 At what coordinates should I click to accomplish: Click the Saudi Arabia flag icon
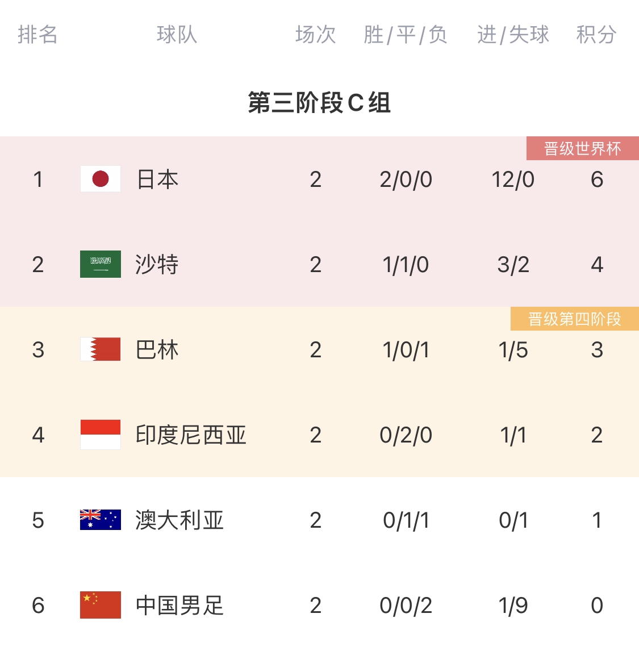[x=101, y=264]
